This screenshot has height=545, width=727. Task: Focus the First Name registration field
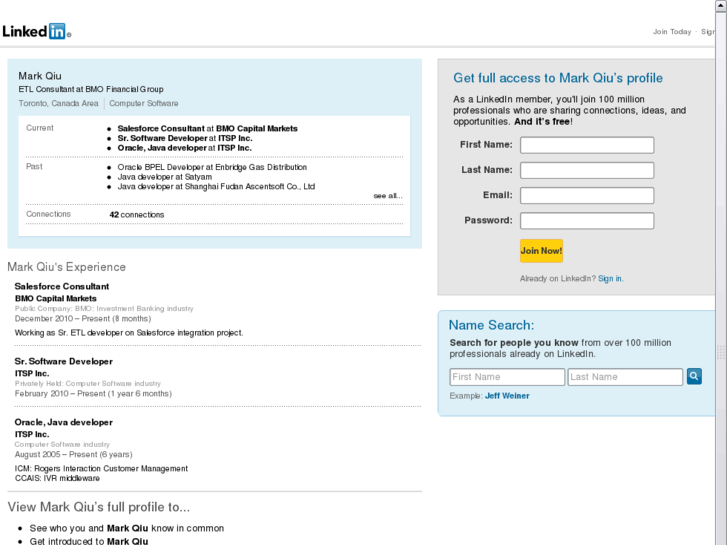tap(587, 145)
